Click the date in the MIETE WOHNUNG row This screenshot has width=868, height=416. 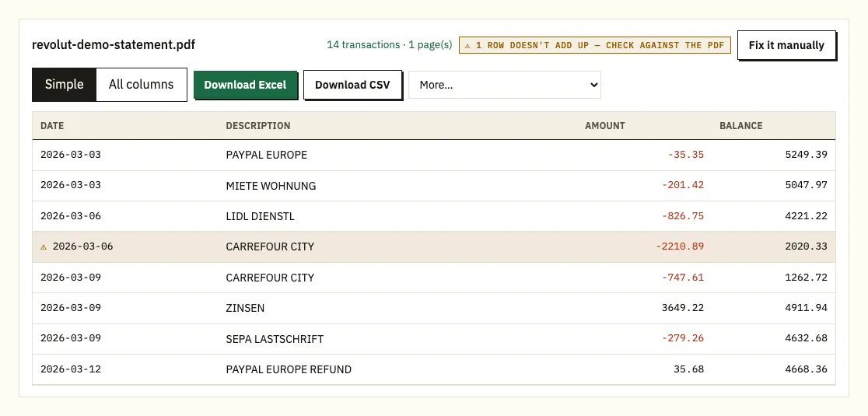click(x=71, y=185)
